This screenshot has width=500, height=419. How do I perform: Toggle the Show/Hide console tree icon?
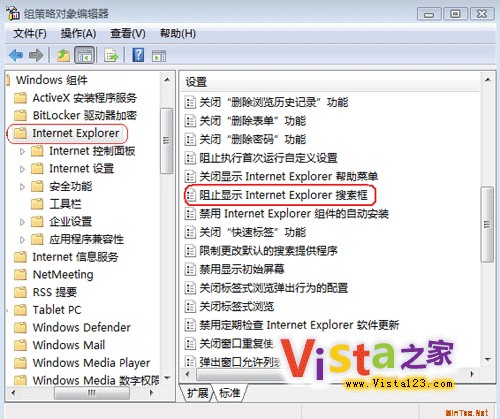85,55
